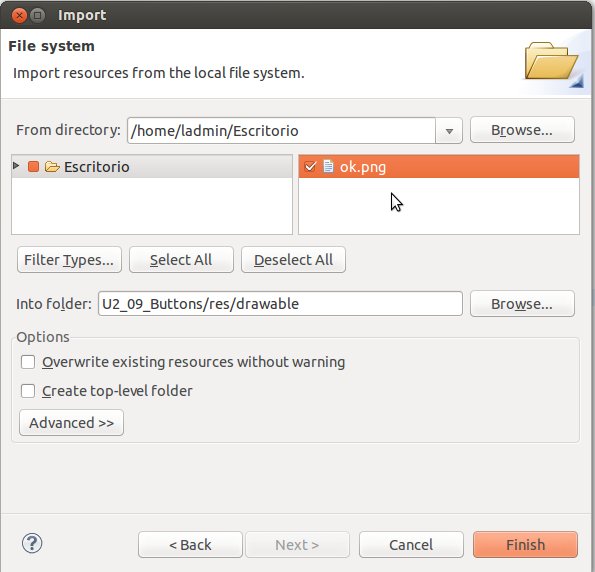Click the Deselect All button

tap(293, 260)
